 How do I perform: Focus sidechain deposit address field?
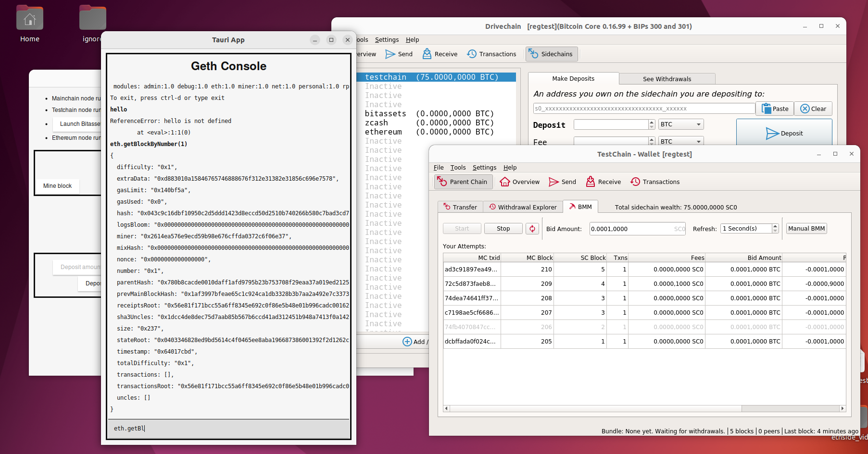(644, 109)
